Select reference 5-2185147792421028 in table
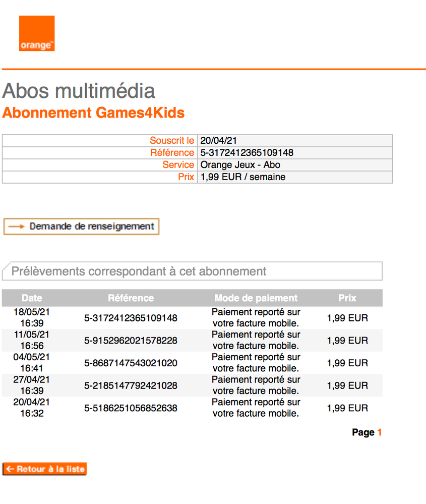Image resolution: width=426 pixels, height=504 pixels. pos(131,386)
